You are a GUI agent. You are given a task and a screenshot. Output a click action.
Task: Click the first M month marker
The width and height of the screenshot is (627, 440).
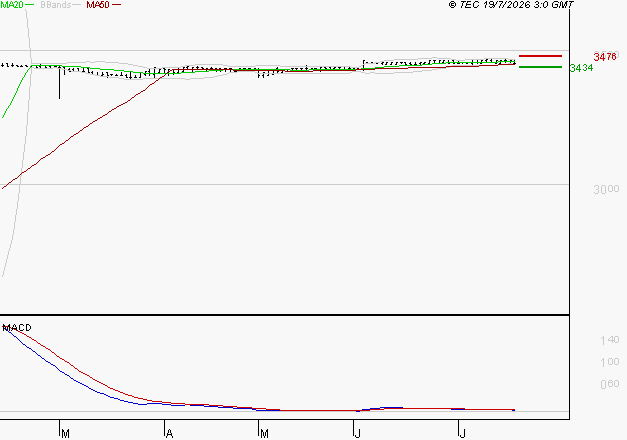[66, 434]
